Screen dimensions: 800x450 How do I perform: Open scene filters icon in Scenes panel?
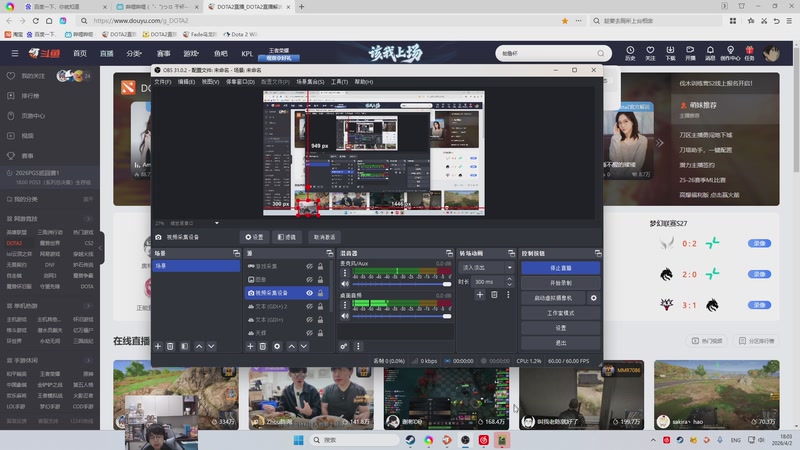click(x=185, y=346)
